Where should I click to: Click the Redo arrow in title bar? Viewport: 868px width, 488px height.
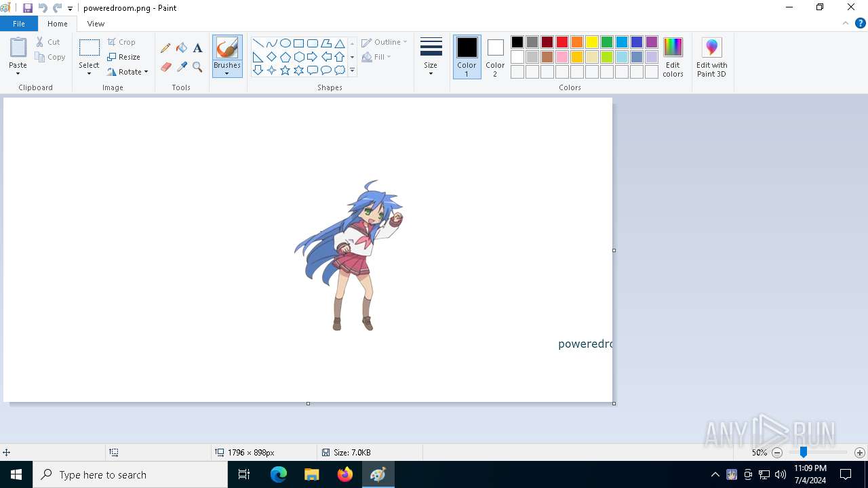(58, 8)
